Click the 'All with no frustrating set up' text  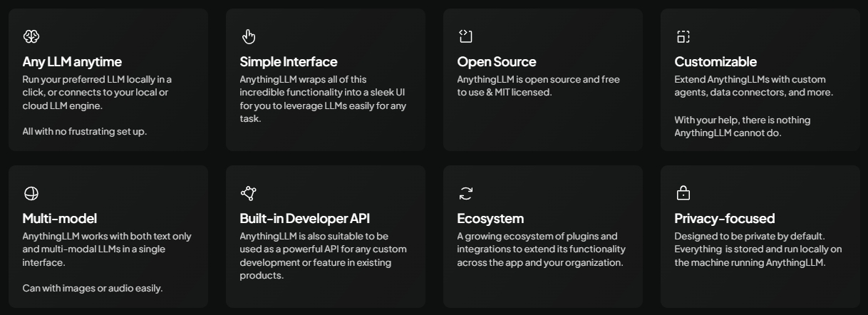tap(85, 131)
